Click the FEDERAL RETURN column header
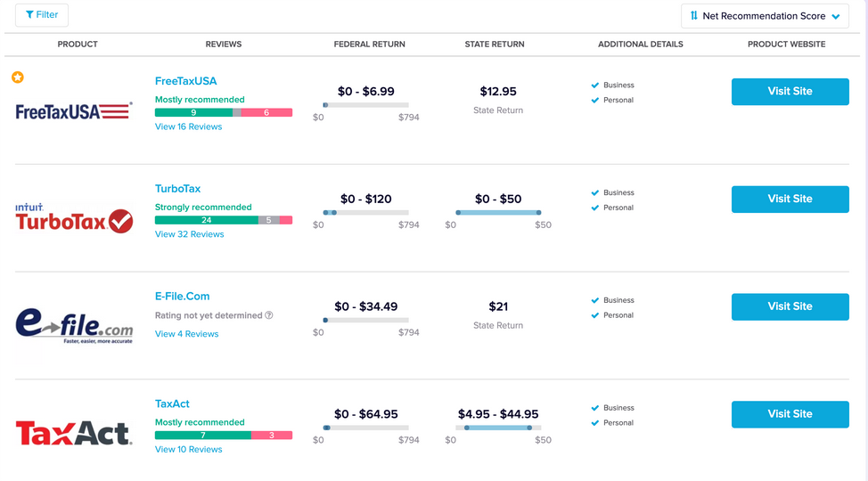The width and height of the screenshot is (868, 481). click(369, 45)
